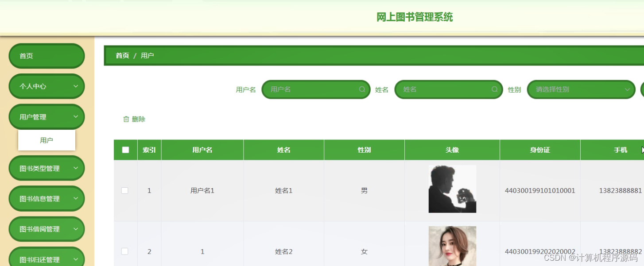Click the magnifier icon in 姓名 search field
Image resolution: width=644 pixels, height=266 pixels.
point(494,89)
